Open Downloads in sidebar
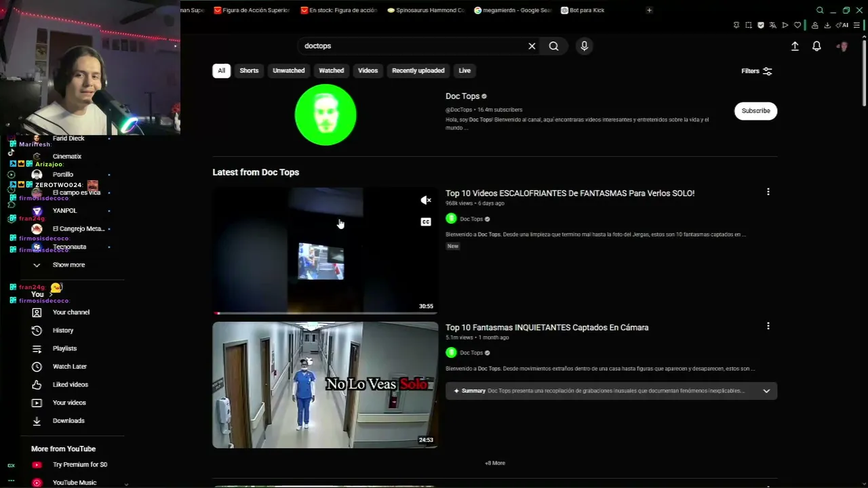 68,421
